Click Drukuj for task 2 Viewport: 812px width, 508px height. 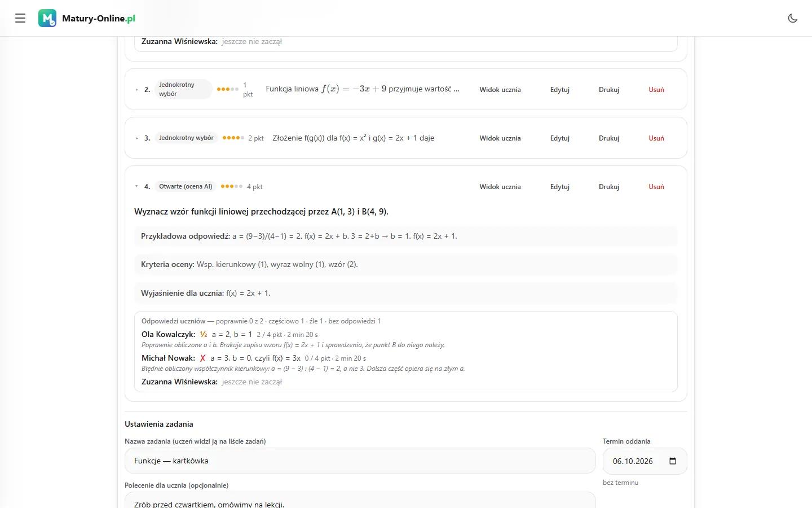click(x=609, y=90)
